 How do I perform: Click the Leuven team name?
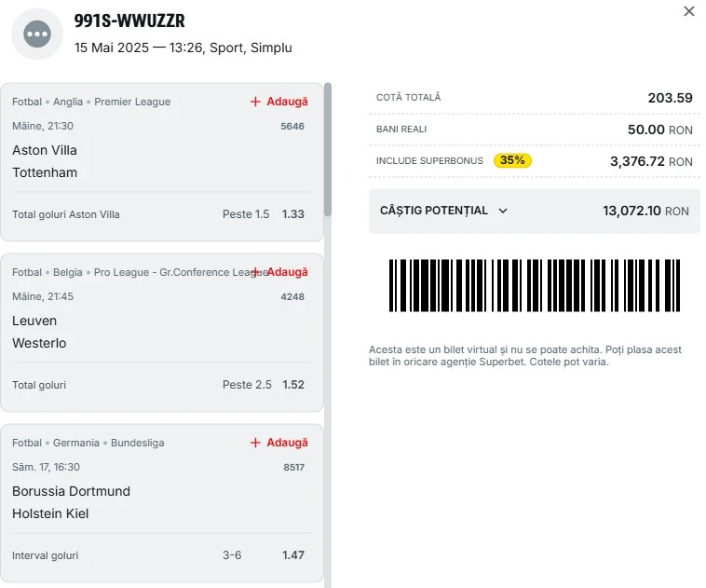pos(34,321)
